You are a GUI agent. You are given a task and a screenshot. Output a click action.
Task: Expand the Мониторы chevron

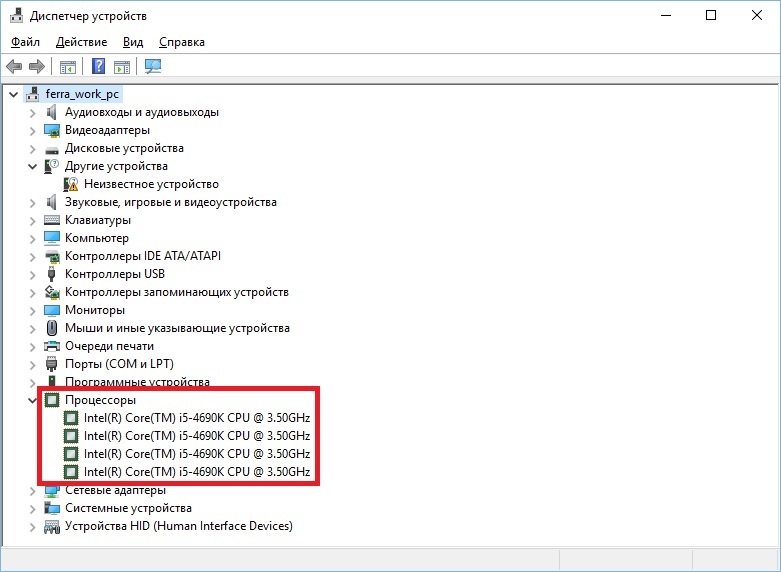32,311
